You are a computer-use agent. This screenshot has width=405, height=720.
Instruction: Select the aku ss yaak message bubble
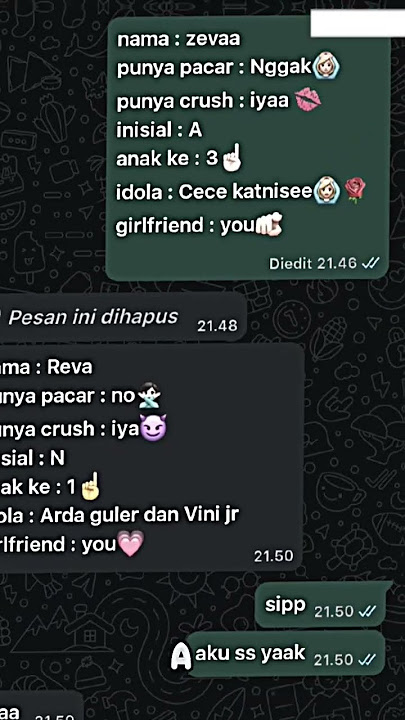(285, 654)
